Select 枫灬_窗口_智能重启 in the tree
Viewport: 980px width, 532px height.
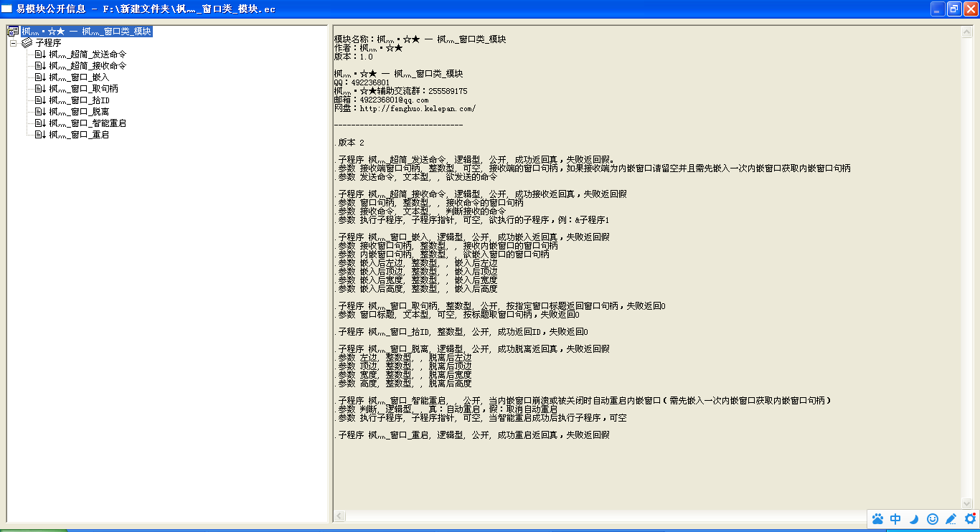point(88,123)
